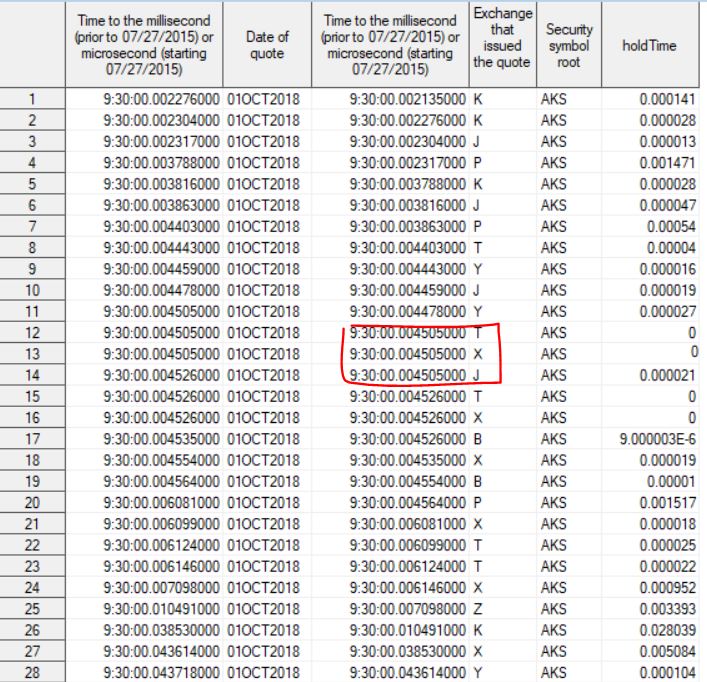
Task: Click first-column time 9:30:00.007098000 in row 24
Action: coord(161,588)
